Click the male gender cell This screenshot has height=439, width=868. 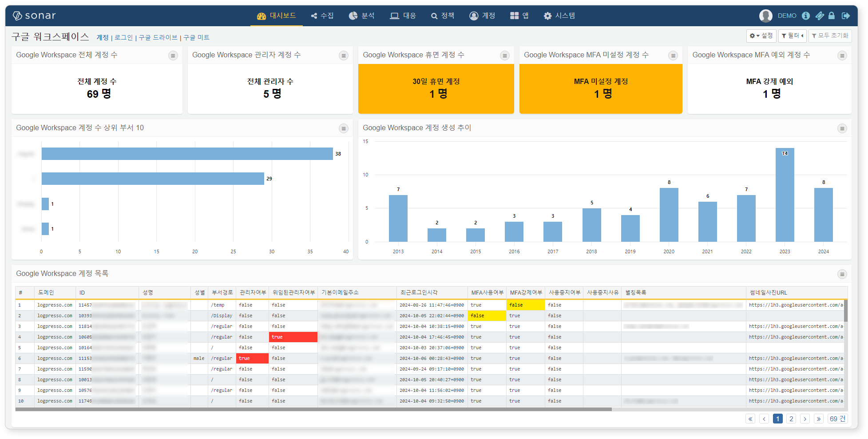(x=199, y=358)
